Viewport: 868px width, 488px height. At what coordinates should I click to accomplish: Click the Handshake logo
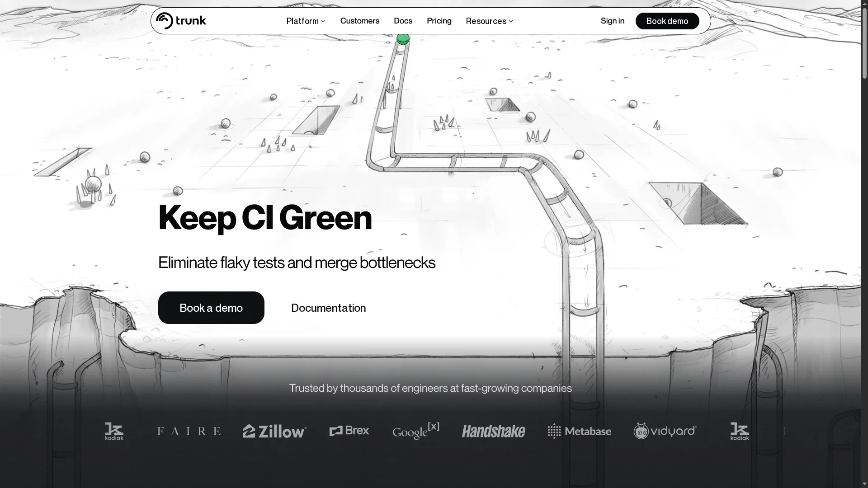click(493, 432)
